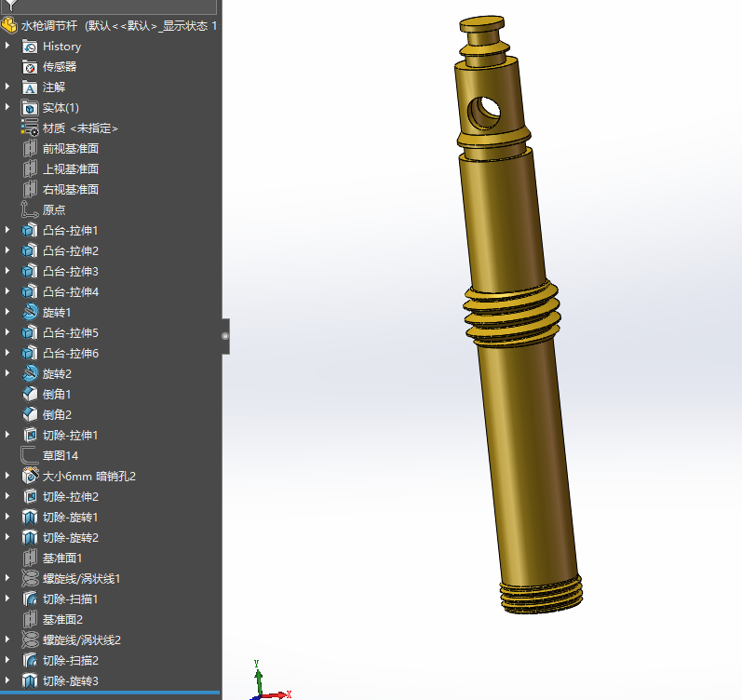Click the 材质 material icon
This screenshot has height=700, width=742.
click(x=30, y=128)
